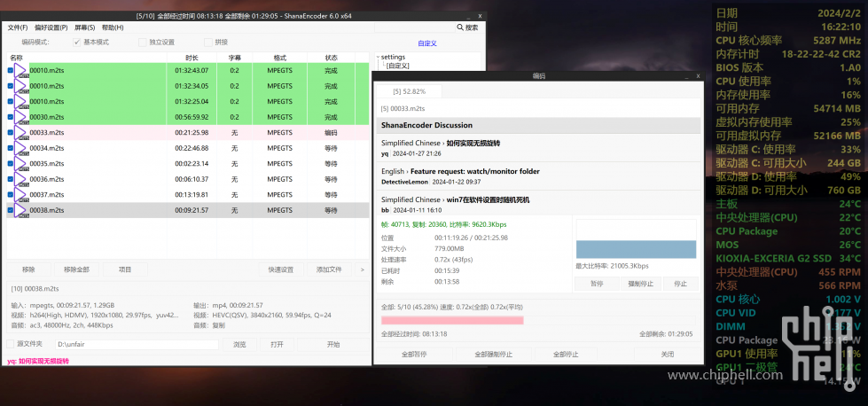Click the 移除 button
Viewport: 868px width, 406px height.
point(28,269)
